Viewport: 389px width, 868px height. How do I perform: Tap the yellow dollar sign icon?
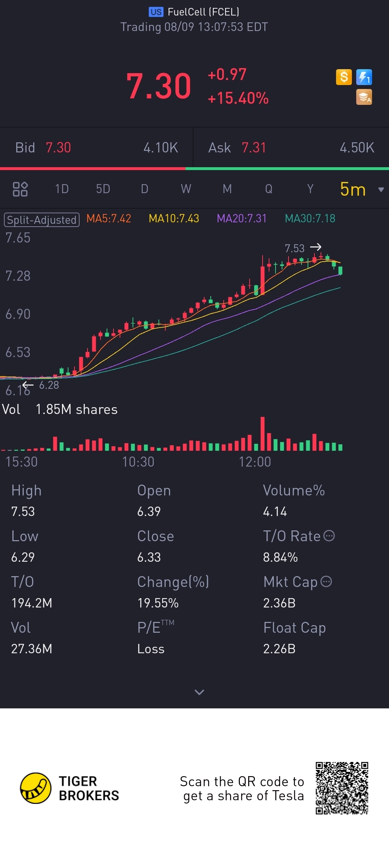click(344, 77)
